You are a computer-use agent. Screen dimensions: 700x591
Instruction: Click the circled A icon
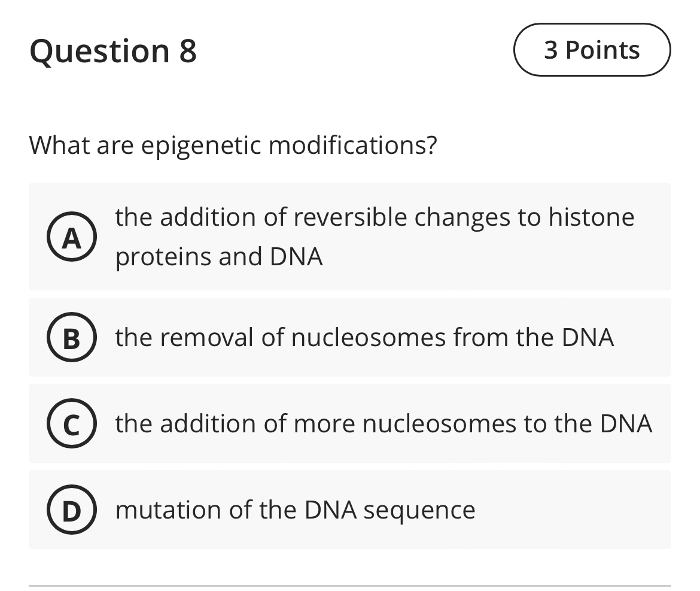tap(72, 236)
